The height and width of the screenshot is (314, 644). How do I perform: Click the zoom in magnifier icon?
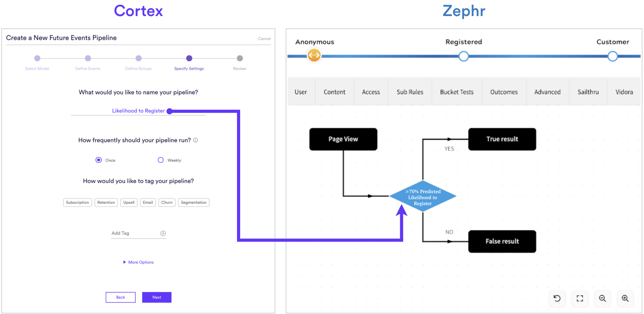coord(625,298)
